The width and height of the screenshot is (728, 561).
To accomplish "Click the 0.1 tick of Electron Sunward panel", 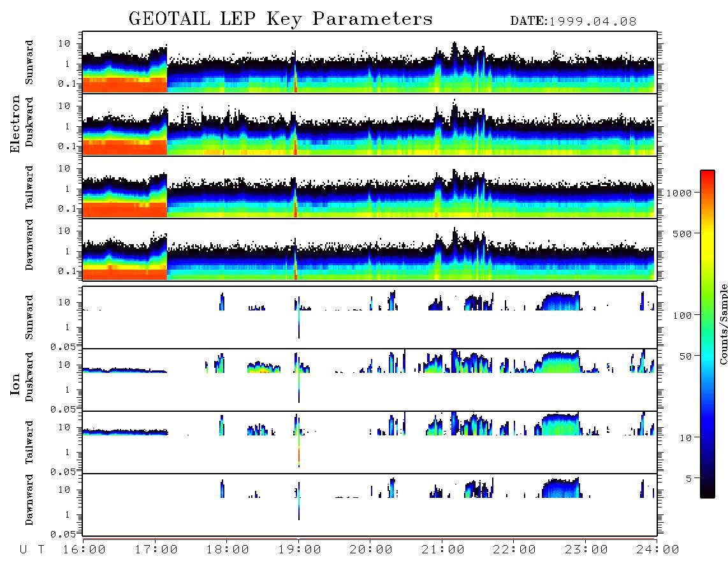I will click(x=67, y=84).
